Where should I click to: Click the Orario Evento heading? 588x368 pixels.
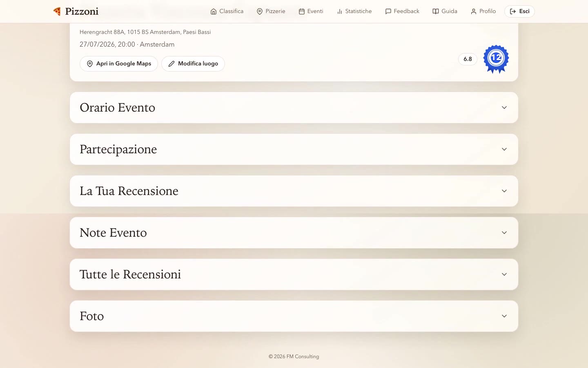tap(118, 108)
